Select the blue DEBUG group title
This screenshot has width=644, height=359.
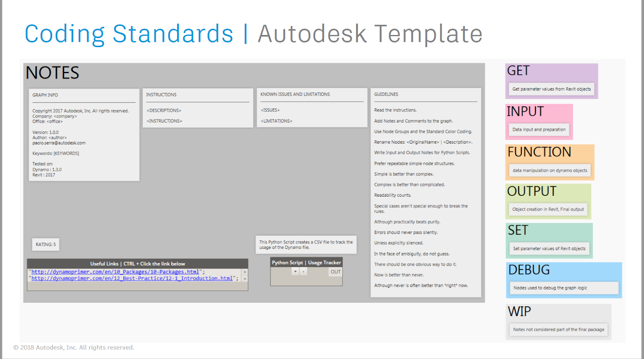(x=529, y=270)
